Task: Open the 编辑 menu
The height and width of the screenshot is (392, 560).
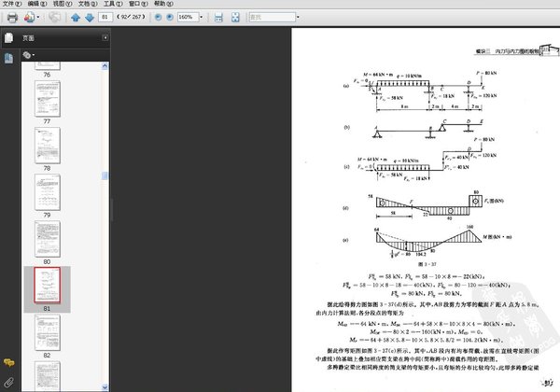Action: tap(37, 4)
